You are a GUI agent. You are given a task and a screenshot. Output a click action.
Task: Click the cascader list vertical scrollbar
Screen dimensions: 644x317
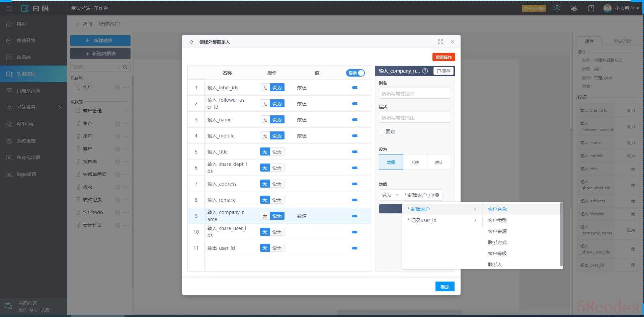pyautogui.click(x=561, y=234)
